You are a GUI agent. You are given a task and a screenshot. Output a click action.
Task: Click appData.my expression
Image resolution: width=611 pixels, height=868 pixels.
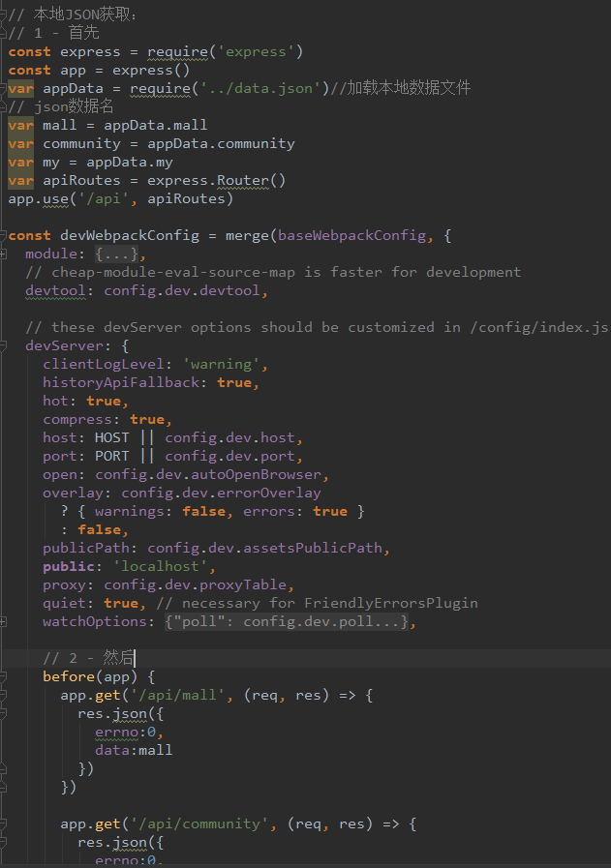(x=130, y=163)
